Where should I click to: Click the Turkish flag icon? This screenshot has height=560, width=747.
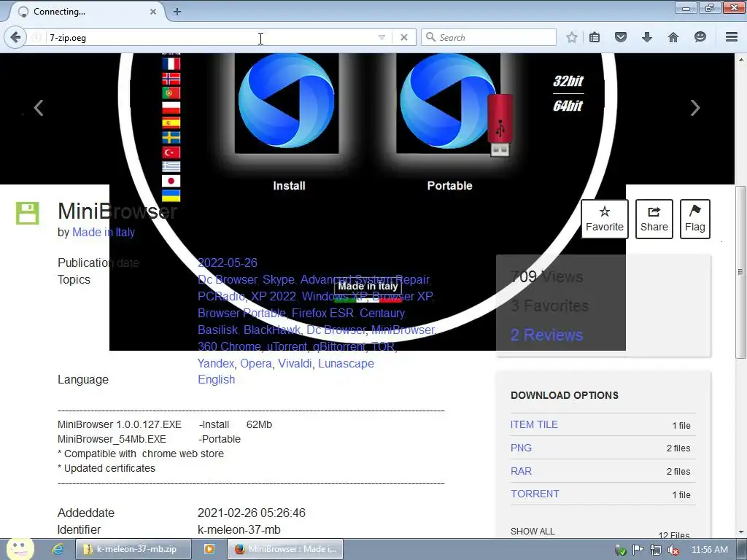tap(171, 152)
